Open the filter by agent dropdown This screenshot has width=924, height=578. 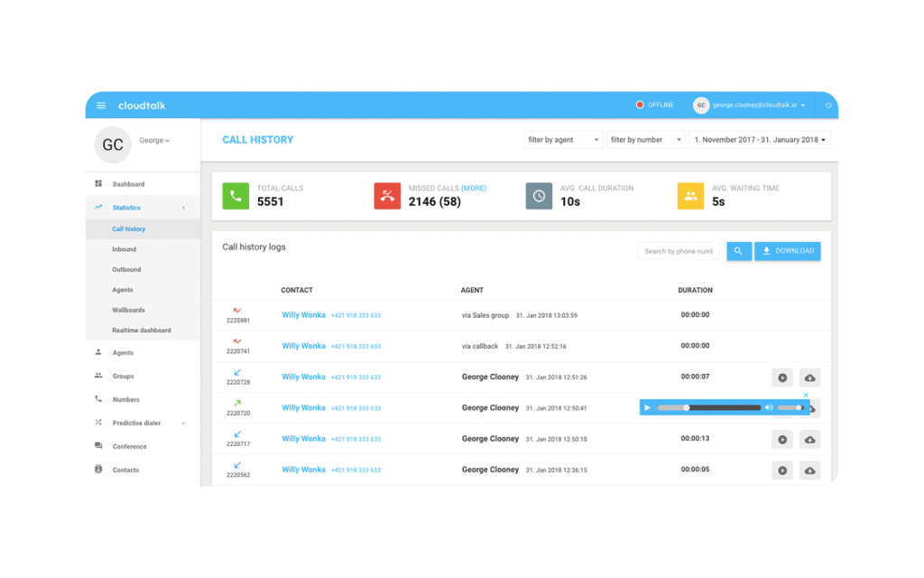point(561,139)
